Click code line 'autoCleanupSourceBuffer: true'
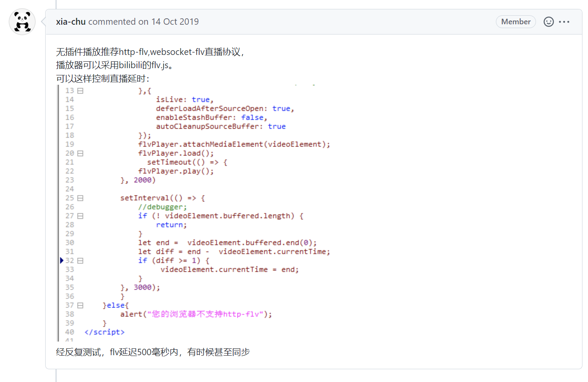 (220, 126)
